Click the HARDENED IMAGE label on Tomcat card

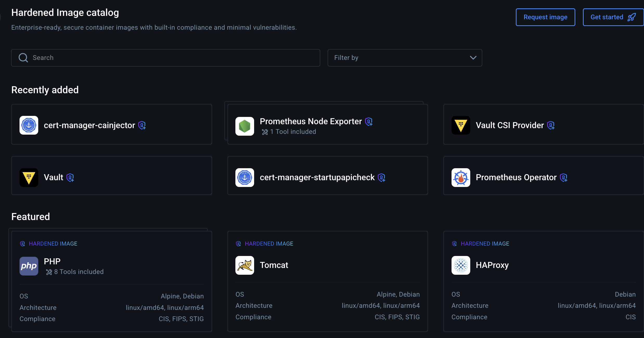(269, 244)
